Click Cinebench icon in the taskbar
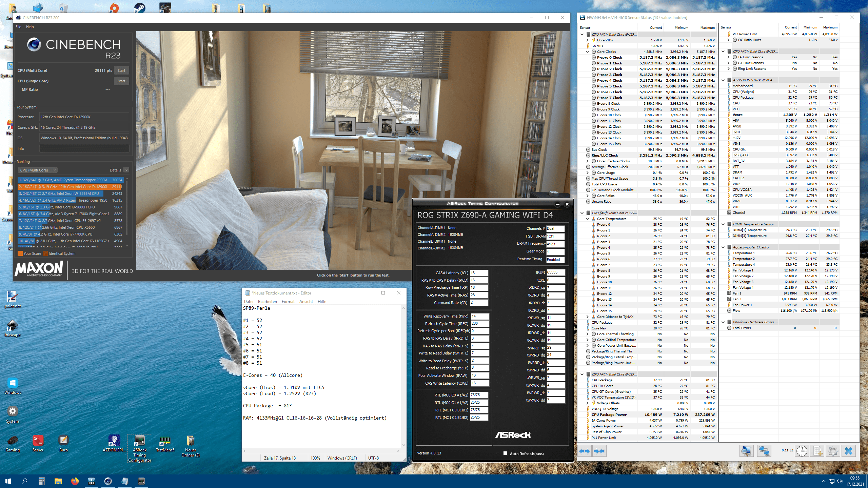 (x=108, y=481)
